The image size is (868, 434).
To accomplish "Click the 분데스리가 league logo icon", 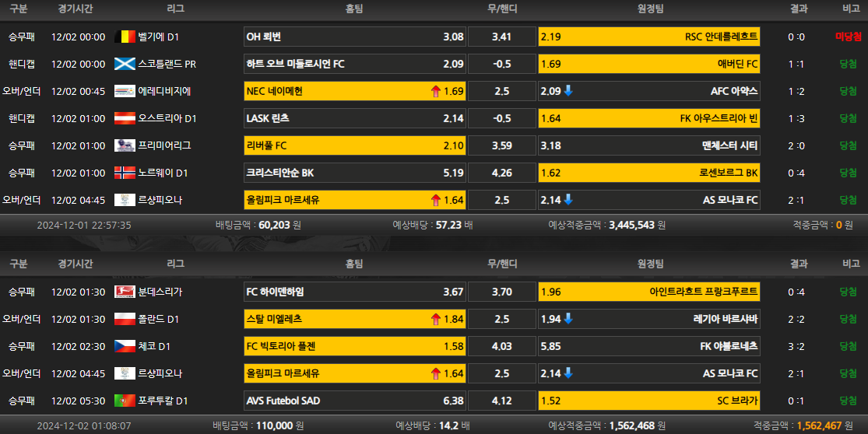I will [125, 292].
